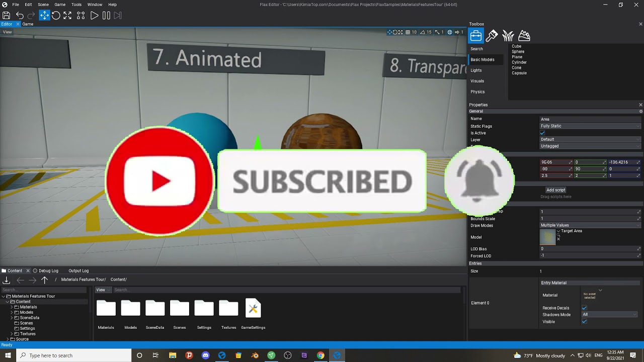Click the build scenes nodes icon
The width and height of the screenshot is (644, 362).
pos(80,16)
